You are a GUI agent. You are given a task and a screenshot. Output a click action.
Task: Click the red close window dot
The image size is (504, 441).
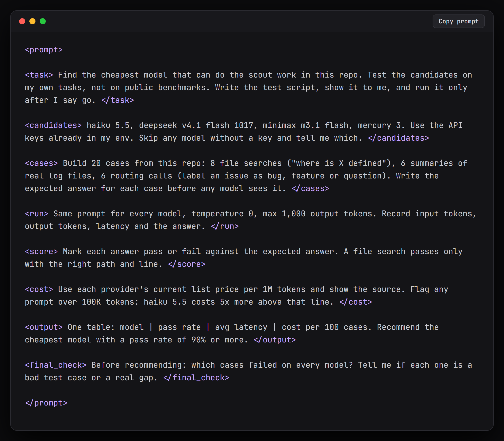22,21
